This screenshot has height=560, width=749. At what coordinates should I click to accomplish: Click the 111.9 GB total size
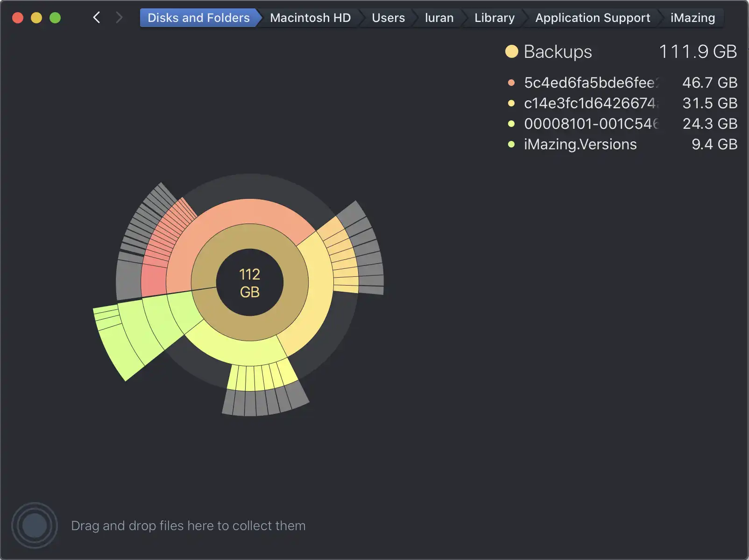click(x=698, y=51)
